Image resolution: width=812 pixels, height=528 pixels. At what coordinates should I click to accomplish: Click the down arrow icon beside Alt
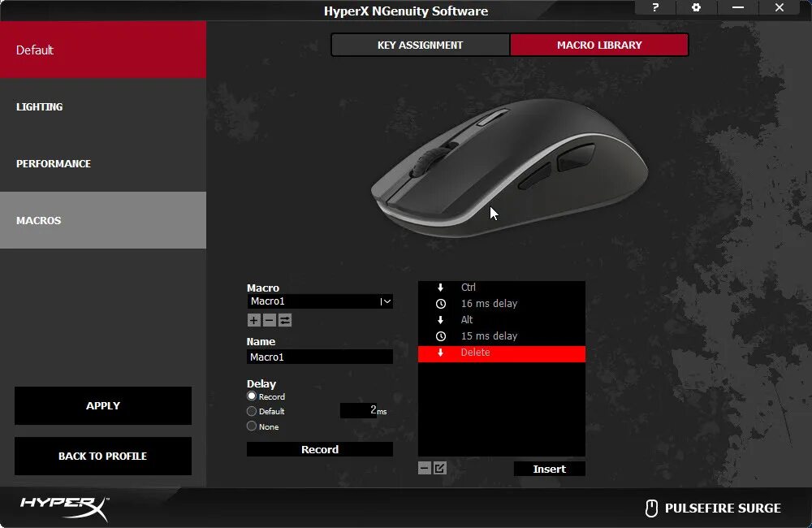[x=441, y=320]
